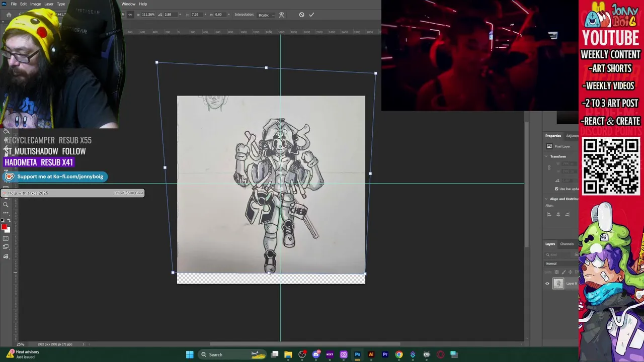Open the Layer menu
The width and height of the screenshot is (644, 362).
[49, 4]
